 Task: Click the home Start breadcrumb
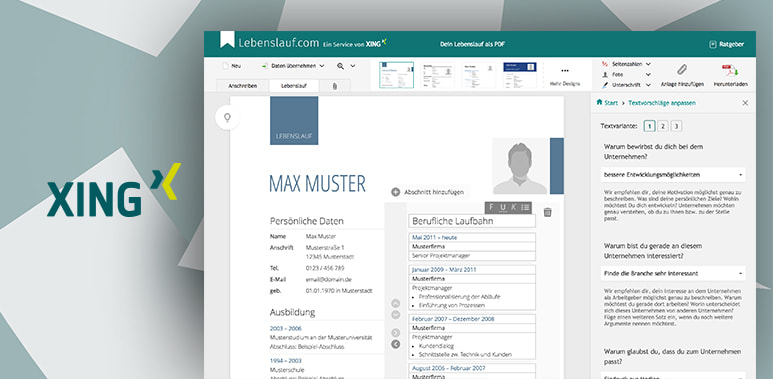607,103
